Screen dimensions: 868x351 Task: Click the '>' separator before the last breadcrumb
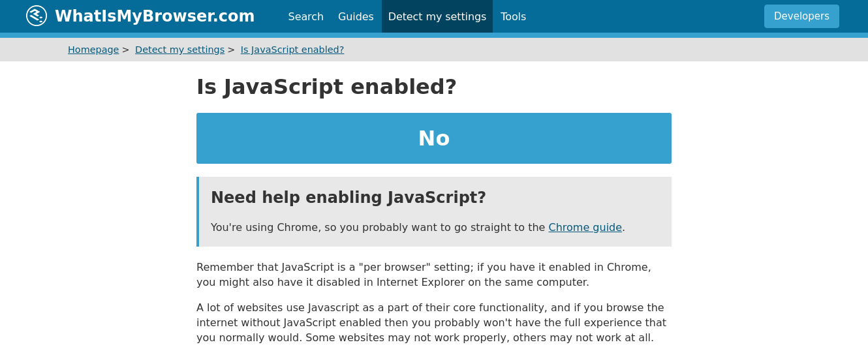231,50
